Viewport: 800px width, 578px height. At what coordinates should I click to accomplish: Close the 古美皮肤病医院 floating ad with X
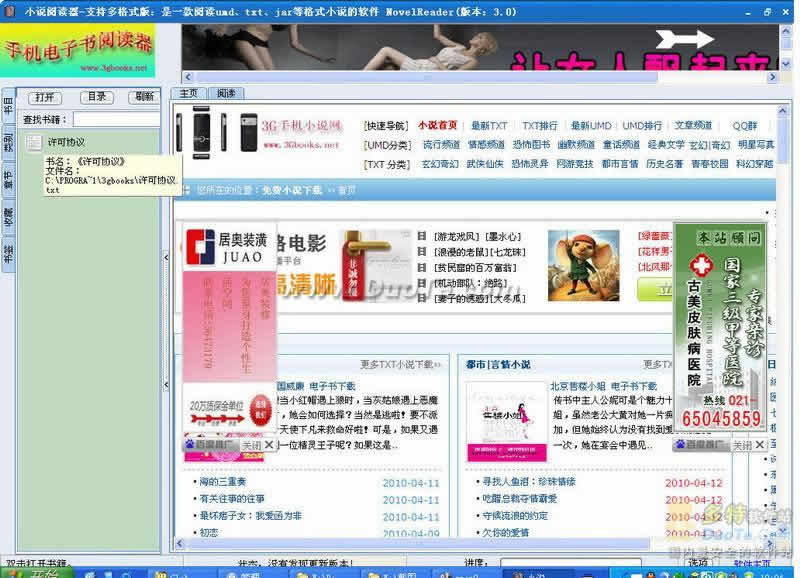pyautogui.click(x=760, y=445)
